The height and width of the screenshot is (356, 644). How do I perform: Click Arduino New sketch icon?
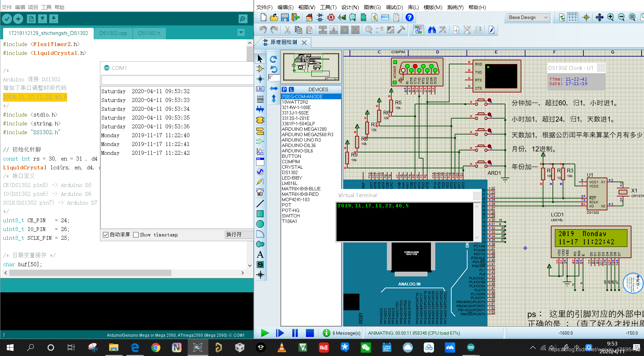click(31, 19)
